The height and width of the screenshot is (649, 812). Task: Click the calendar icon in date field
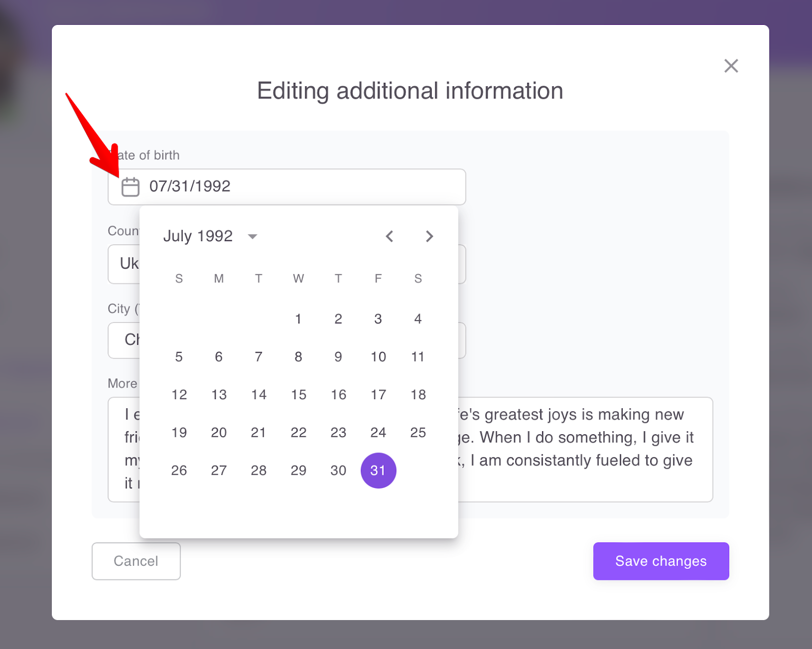click(x=130, y=187)
